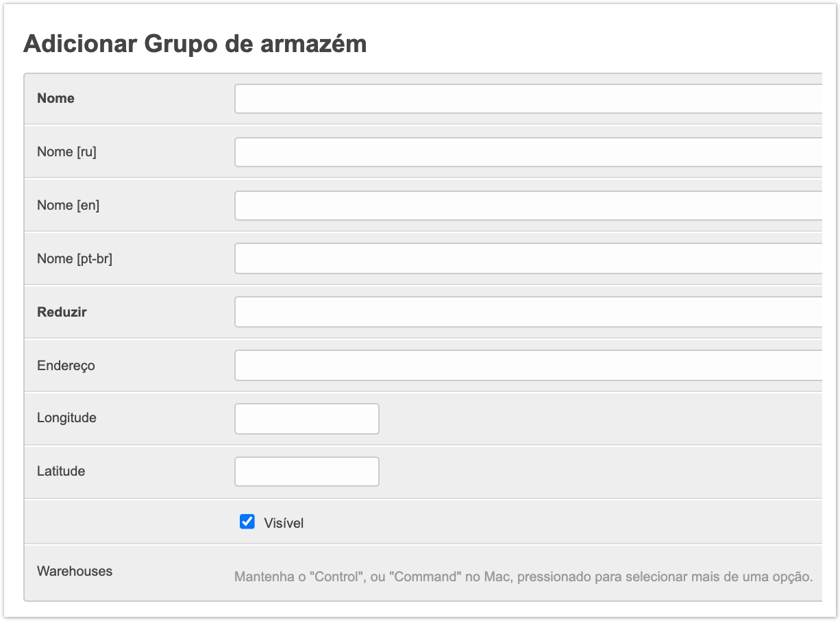Click the Nome [pt-br] label

[75, 259]
